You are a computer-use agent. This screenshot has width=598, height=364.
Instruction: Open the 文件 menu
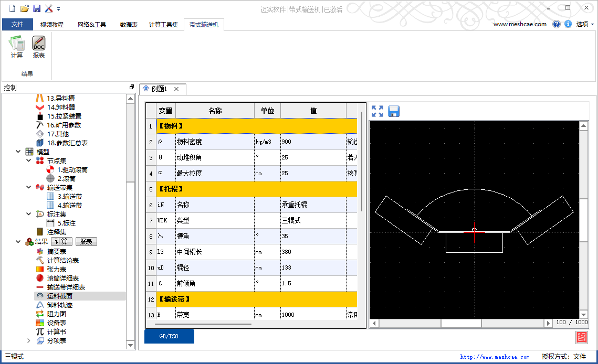point(17,25)
